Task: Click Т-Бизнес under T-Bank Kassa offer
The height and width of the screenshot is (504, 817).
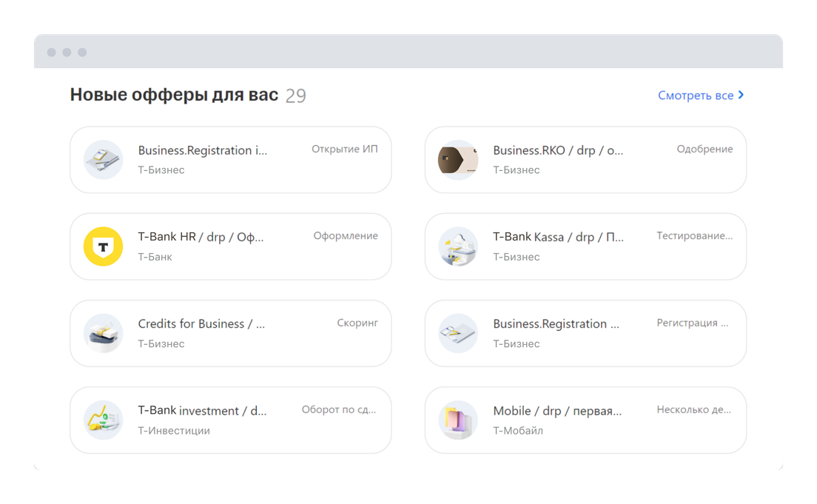Action: click(x=517, y=257)
